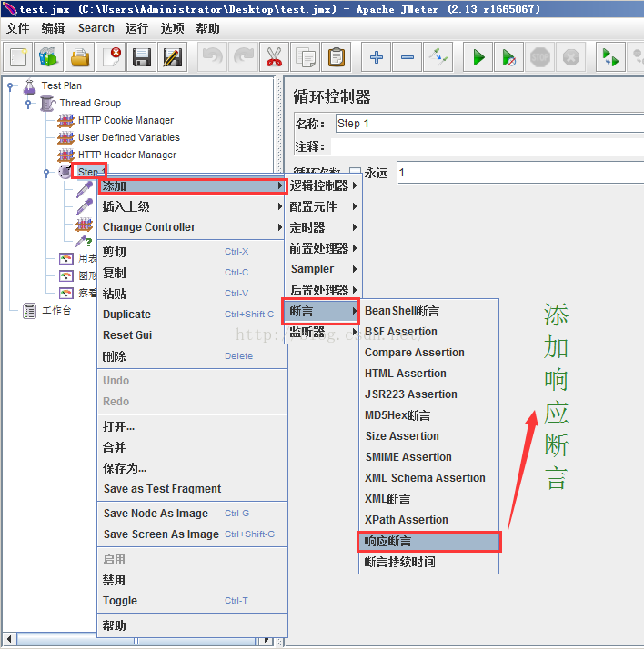Open the Search menu
Screen dimensions: 644x649
tap(96, 28)
